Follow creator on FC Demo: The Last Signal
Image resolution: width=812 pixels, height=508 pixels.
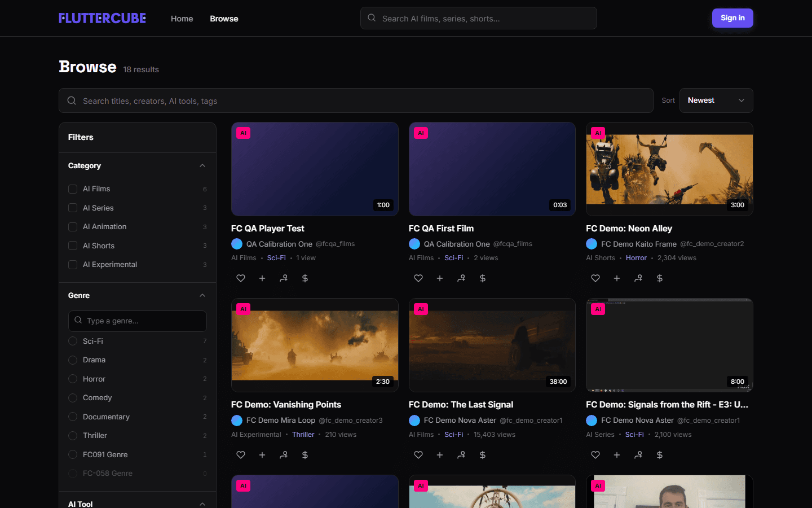(x=461, y=455)
